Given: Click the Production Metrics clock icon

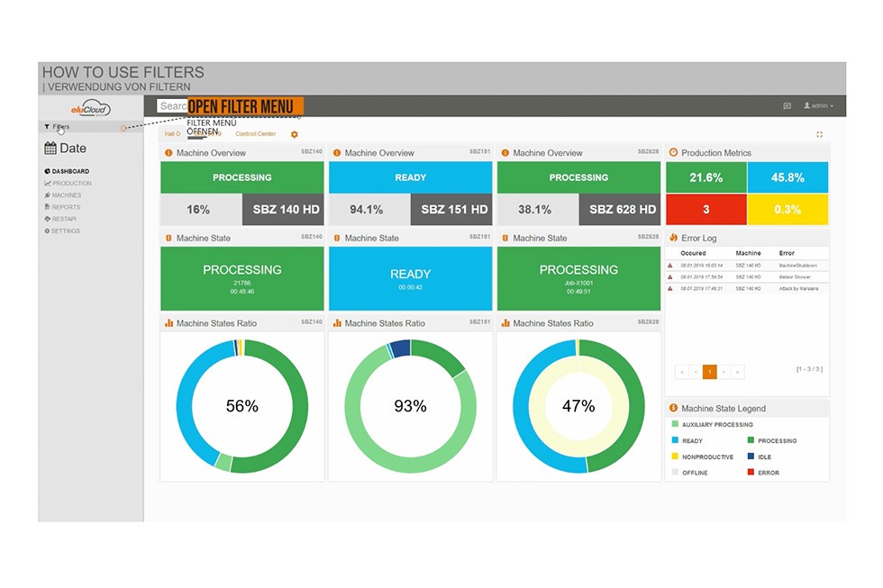Looking at the screenshot, I should coord(673,152).
